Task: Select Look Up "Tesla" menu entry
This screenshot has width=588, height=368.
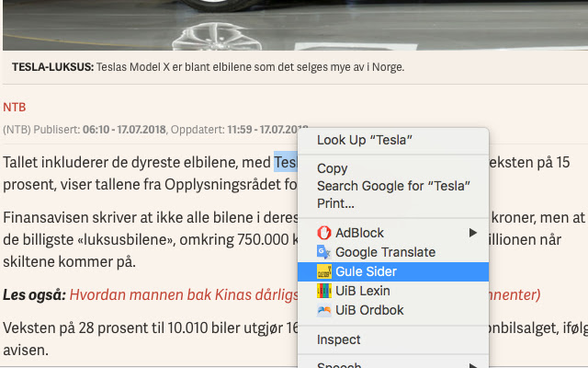Action: [393, 140]
